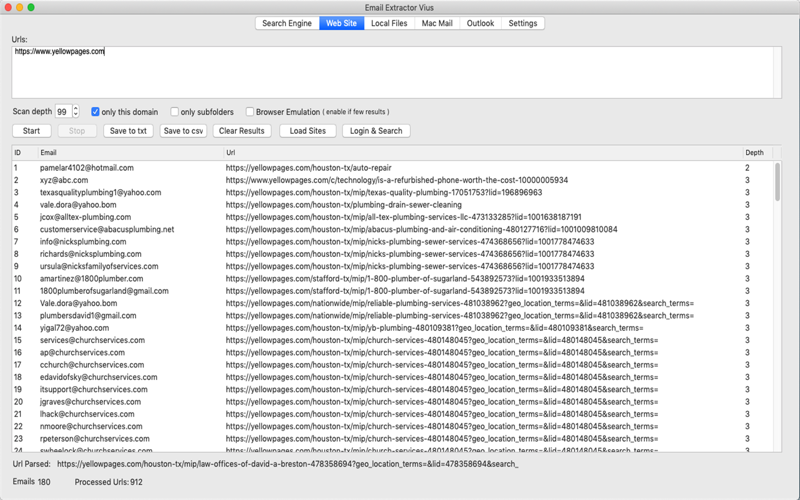The height and width of the screenshot is (500, 800).
Task: Click the Clear Results button
Action: pyautogui.click(x=242, y=131)
